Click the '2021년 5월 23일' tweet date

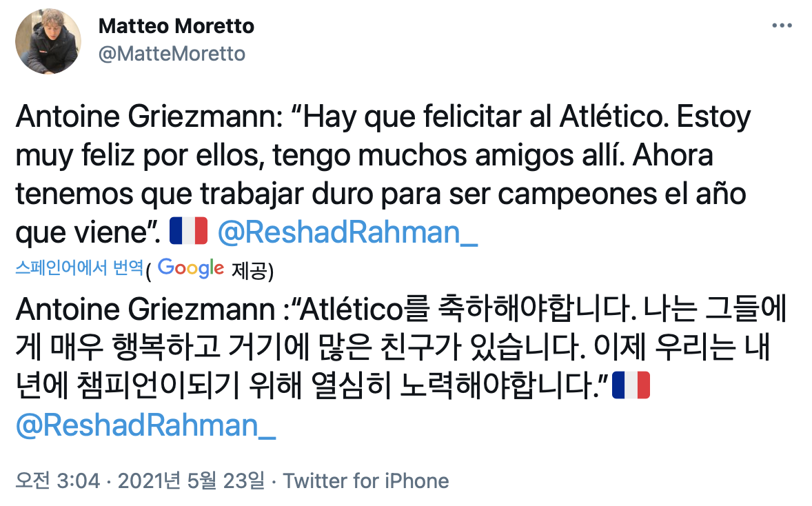click(191, 480)
